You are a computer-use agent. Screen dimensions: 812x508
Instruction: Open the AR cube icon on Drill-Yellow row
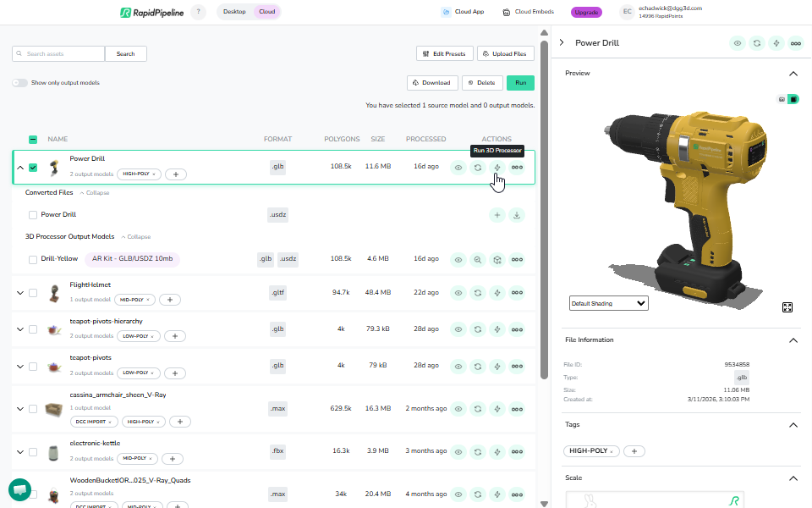497,260
